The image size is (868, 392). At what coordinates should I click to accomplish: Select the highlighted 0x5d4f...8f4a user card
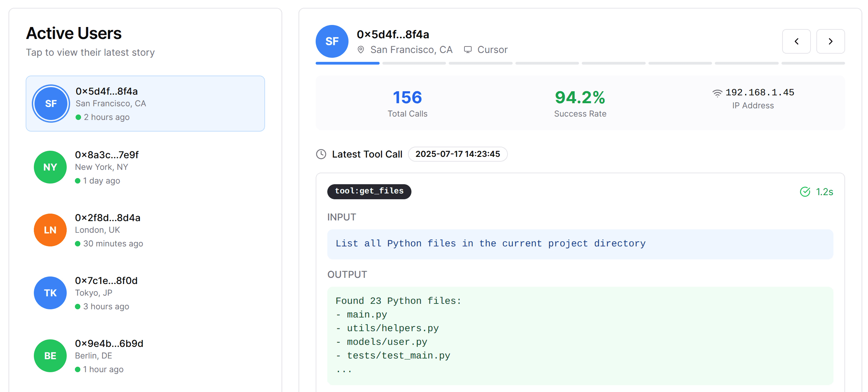tap(145, 104)
